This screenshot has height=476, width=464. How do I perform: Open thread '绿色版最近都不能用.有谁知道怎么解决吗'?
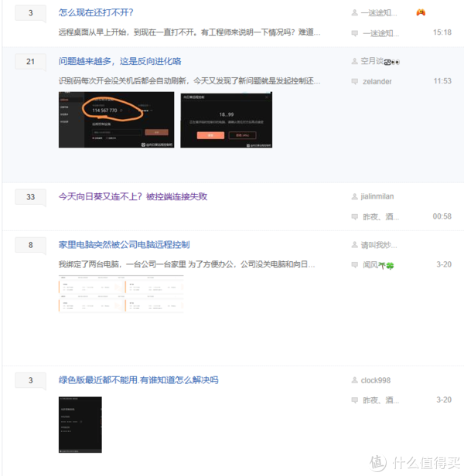tap(138, 380)
